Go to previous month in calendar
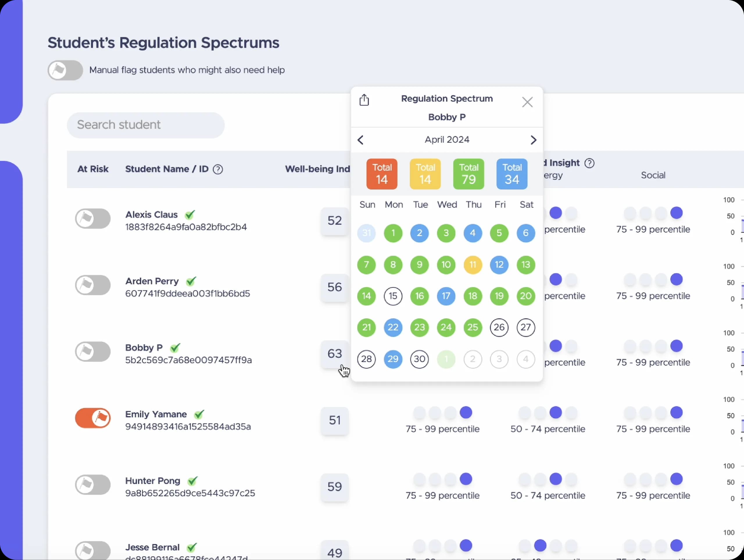744x560 pixels. 361,140
